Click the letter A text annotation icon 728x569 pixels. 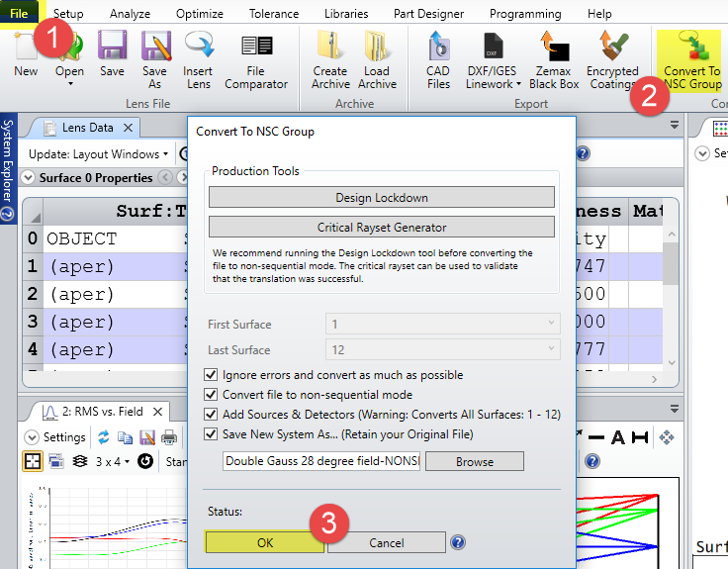point(617,437)
